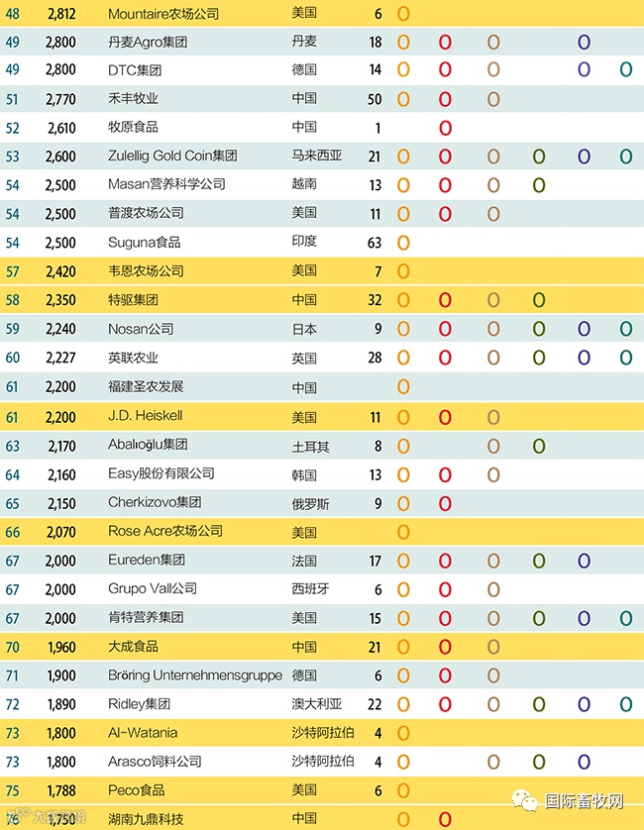Screen dimensions: 644x830
Task: Click the Suguna食品 company name
Action: click(144, 243)
